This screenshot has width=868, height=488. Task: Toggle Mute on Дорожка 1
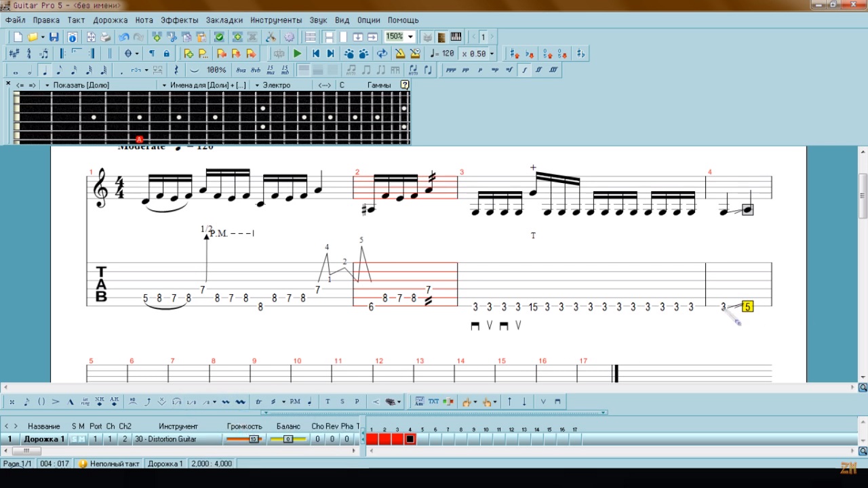pos(83,439)
